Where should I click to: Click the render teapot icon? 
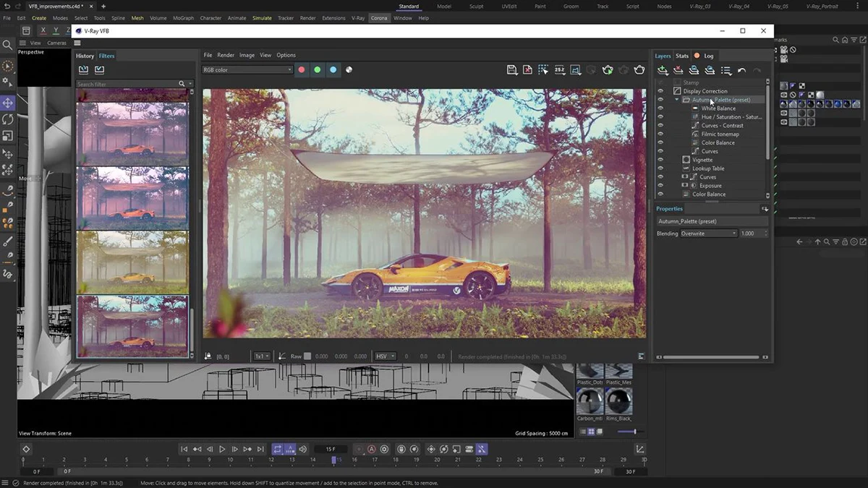pos(639,70)
